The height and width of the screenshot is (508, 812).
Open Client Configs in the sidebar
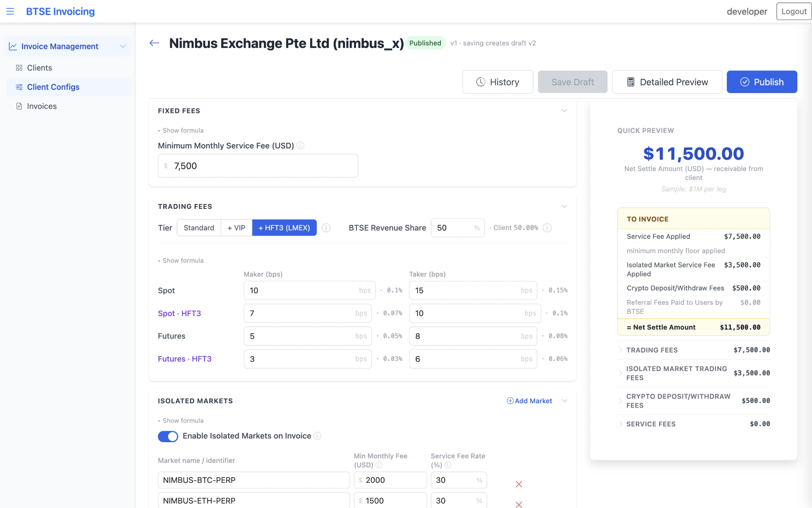click(68, 87)
